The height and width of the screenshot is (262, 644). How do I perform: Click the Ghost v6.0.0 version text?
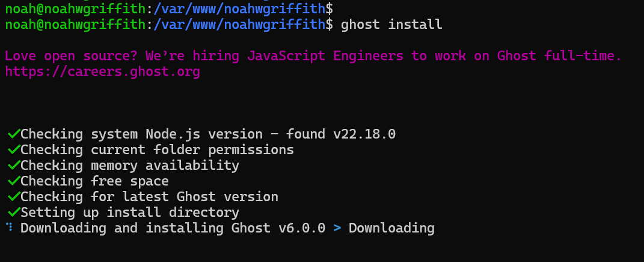point(278,228)
